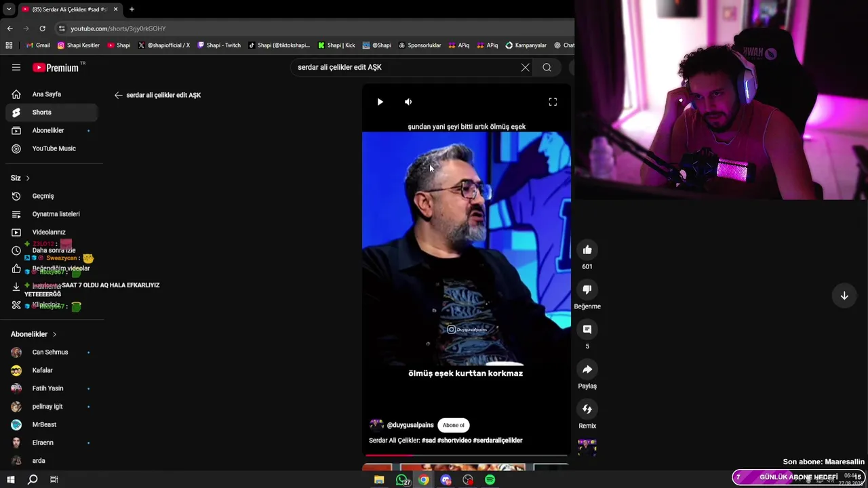Open Spotify from the taskbar
The image size is (868, 488).
pos(490,480)
